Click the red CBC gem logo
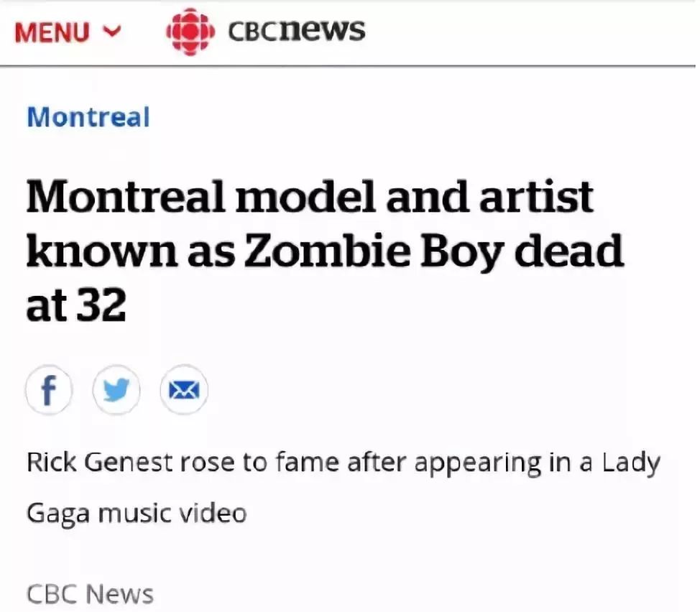700x612 pixels. tap(190, 32)
